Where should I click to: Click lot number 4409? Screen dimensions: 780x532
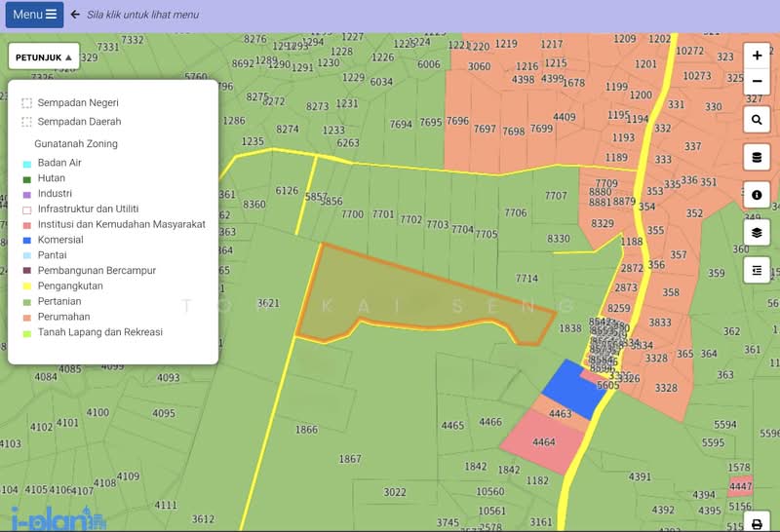(565, 117)
